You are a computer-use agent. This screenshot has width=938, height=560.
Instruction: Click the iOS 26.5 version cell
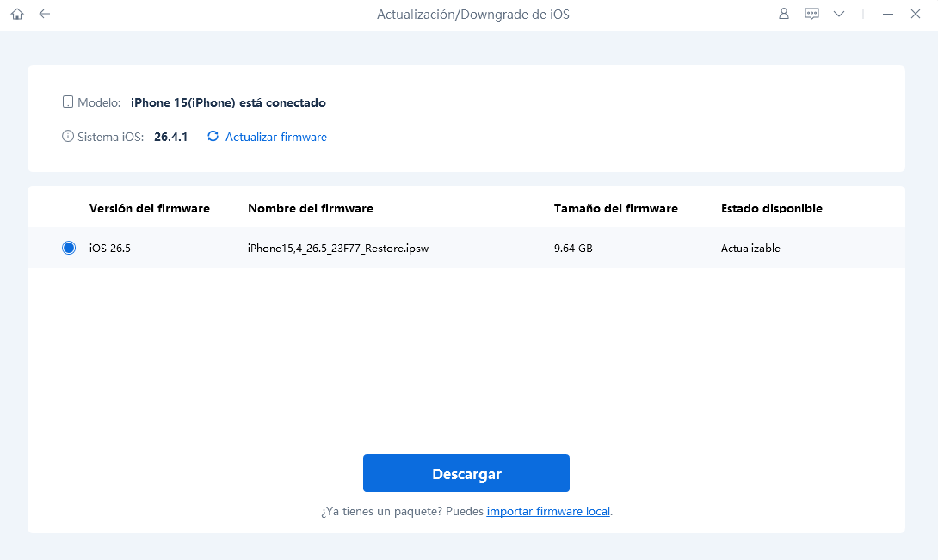point(110,249)
